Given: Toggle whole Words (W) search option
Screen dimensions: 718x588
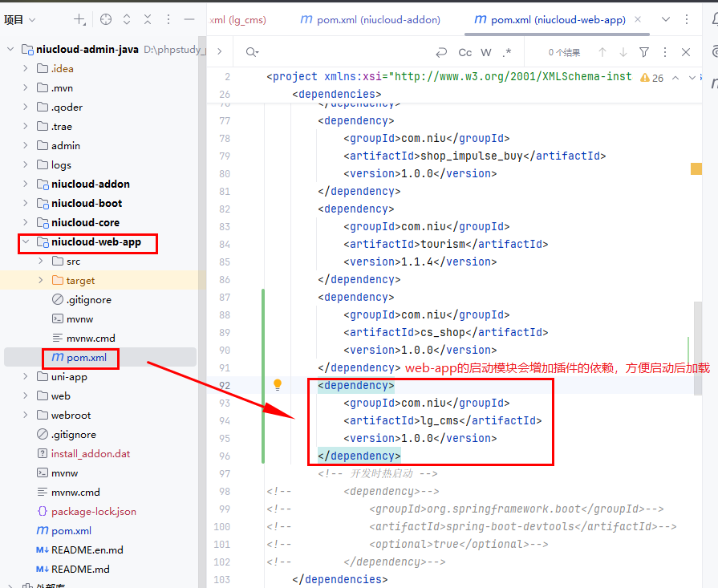Looking at the screenshot, I should click(486, 52).
